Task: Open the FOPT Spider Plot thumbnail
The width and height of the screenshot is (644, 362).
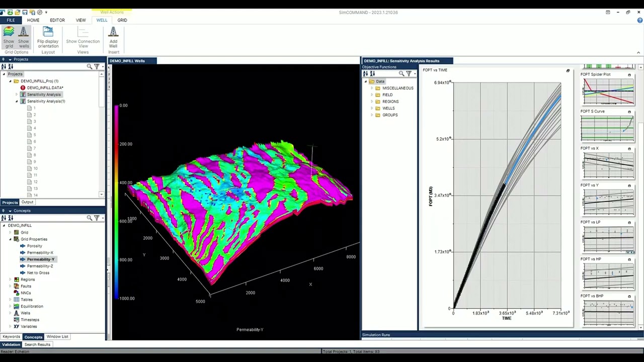Action: (x=608, y=92)
